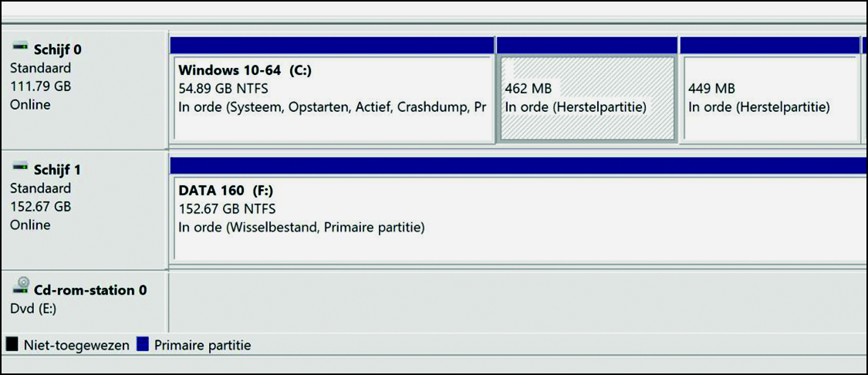Select the 449 MB Herstelpartitie block

(x=771, y=97)
